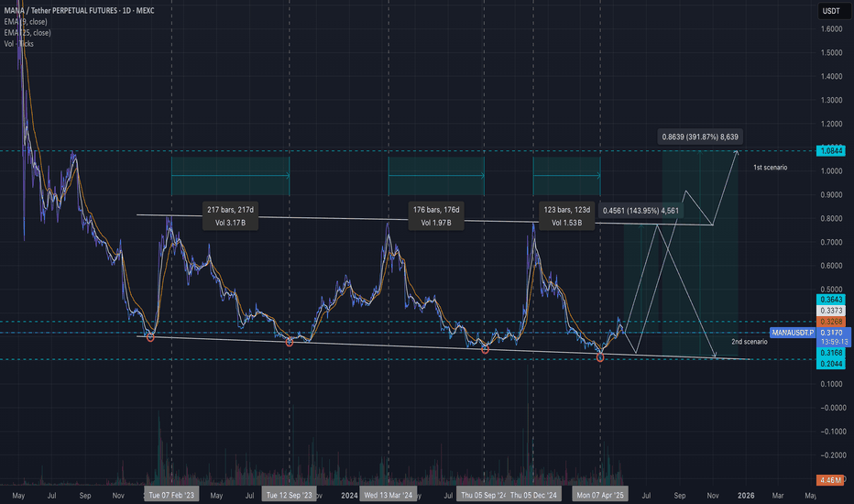Screen dimensions: 854x504
Task: Click the MANA / Tether PERPETUAL FUTURES title
Action: tap(79, 10)
